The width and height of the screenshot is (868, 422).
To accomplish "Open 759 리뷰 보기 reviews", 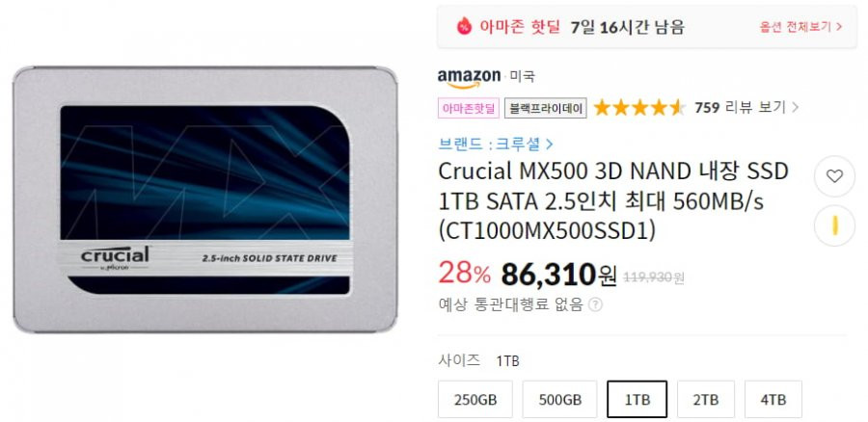I will pos(746,107).
